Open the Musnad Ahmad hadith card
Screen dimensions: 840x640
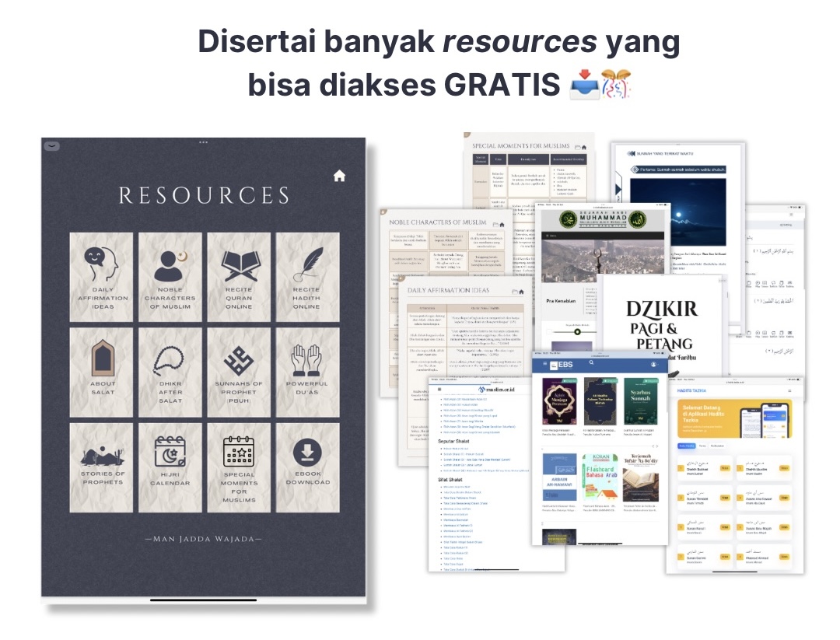(765, 556)
